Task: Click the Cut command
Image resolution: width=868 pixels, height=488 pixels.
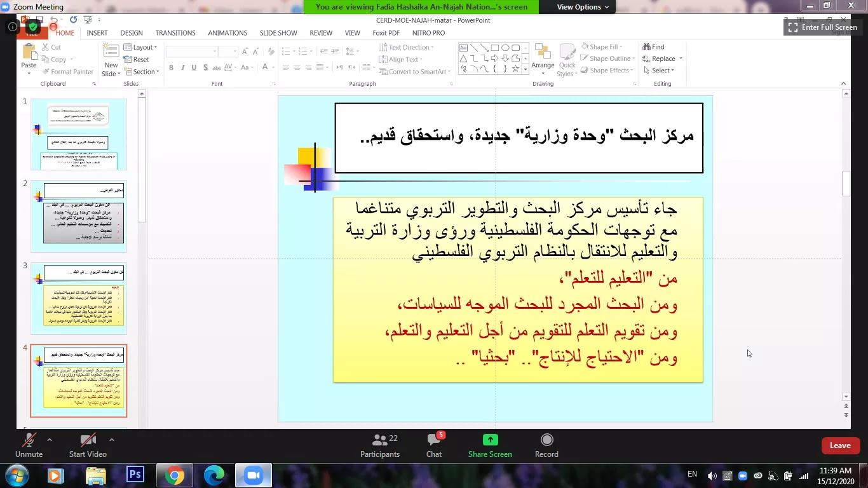Action: pos(51,48)
